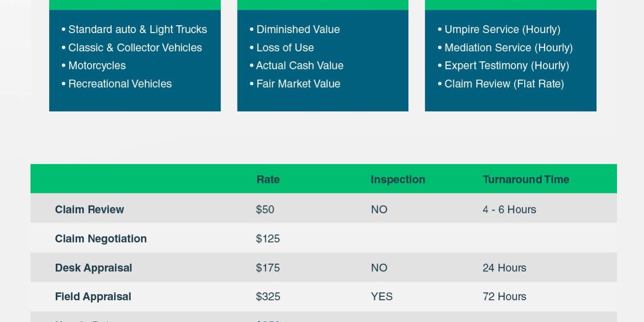Screen dimensions: 644x322
Task: Click Umpire Service (Hourly) entry
Action: tap(502, 29)
